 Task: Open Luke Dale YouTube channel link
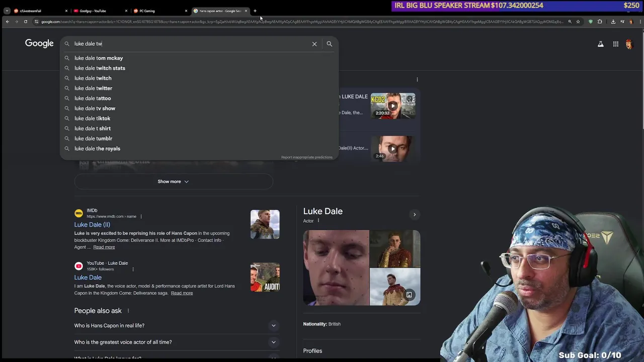88,278
